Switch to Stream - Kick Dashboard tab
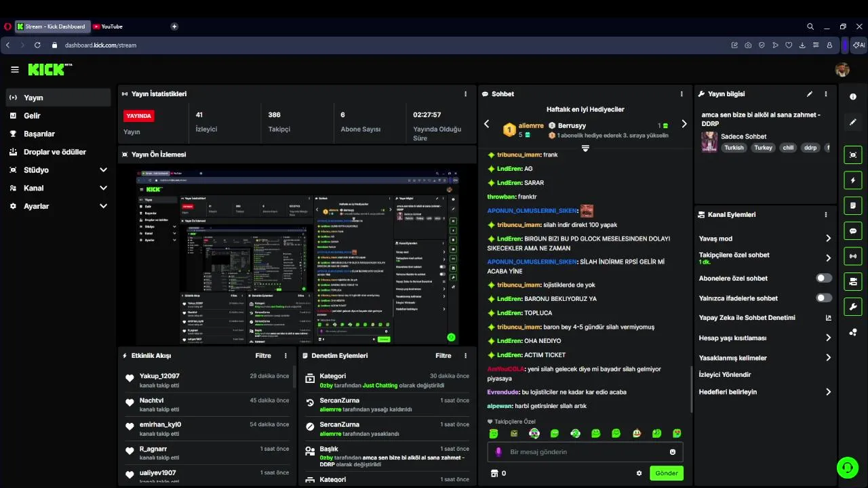Image resolution: width=868 pixels, height=488 pixels. (x=54, y=26)
